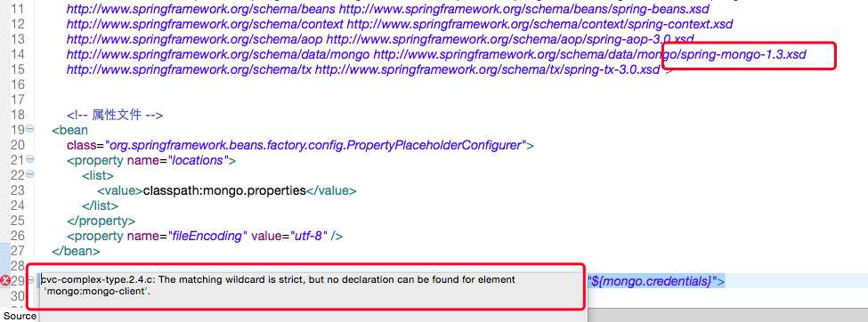This screenshot has height=322, width=868.
Task: Collapse the bean element fold on line 19
Action: coord(30,129)
